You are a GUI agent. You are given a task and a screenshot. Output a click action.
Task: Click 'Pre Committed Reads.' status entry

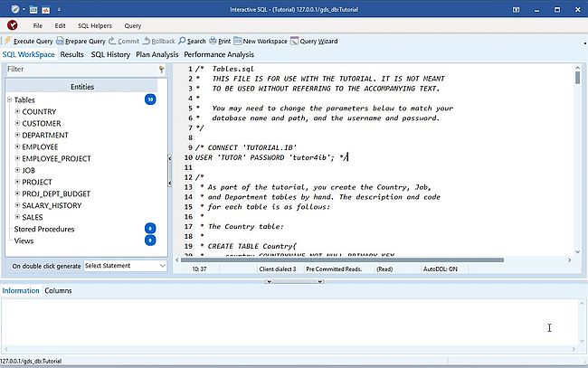(x=334, y=269)
